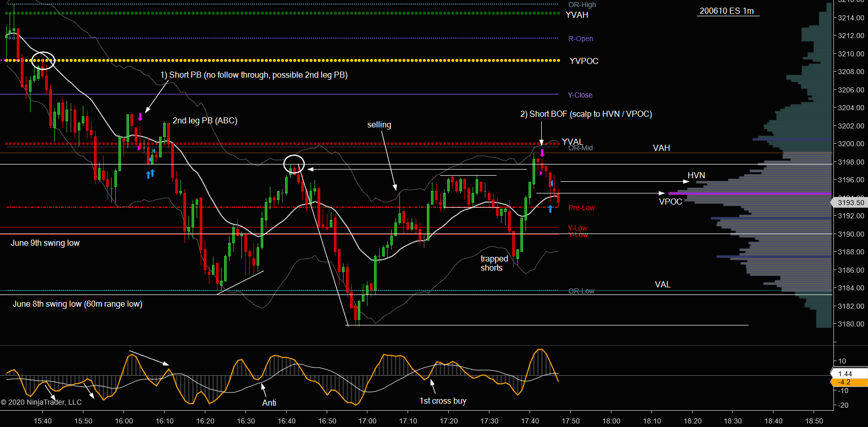Click the 17:00 time axis label
This screenshot has width=868, height=427.
point(367,421)
